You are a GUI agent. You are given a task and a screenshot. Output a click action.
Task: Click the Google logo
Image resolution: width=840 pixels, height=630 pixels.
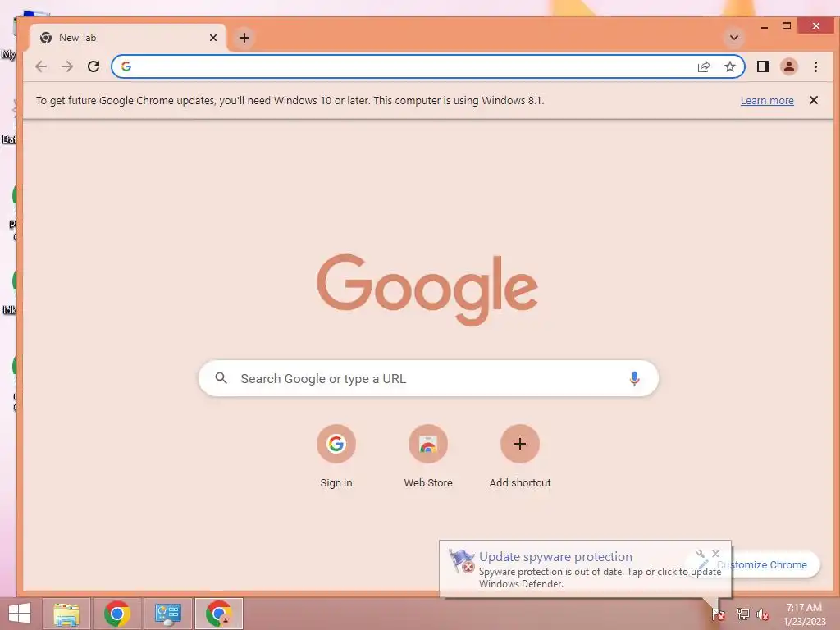(427, 290)
